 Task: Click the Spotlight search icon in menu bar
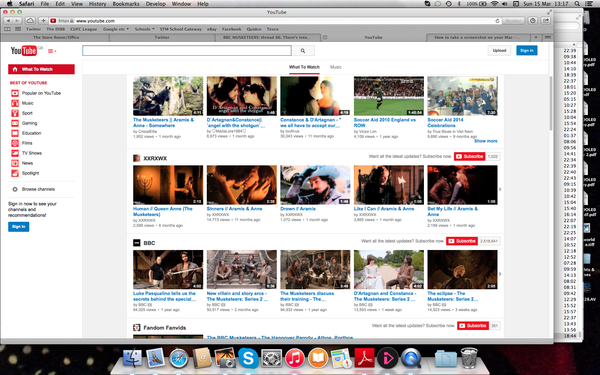coord(577,4)
